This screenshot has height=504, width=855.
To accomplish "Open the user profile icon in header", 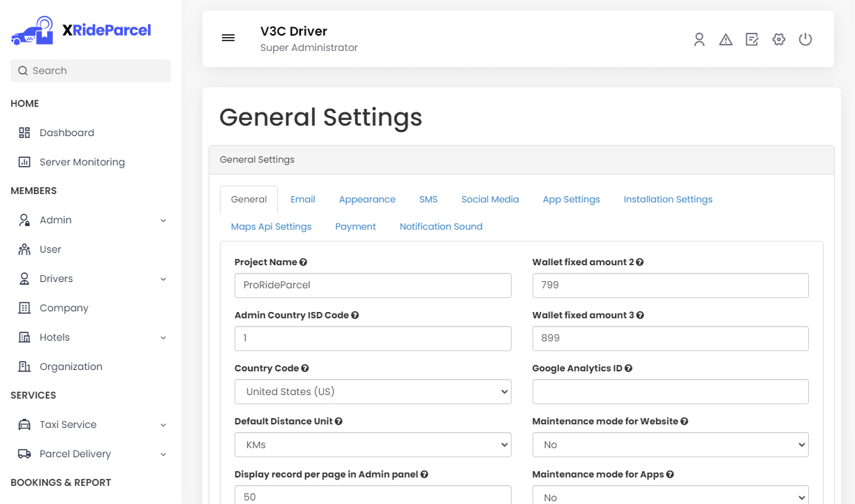I will point(699,40).
